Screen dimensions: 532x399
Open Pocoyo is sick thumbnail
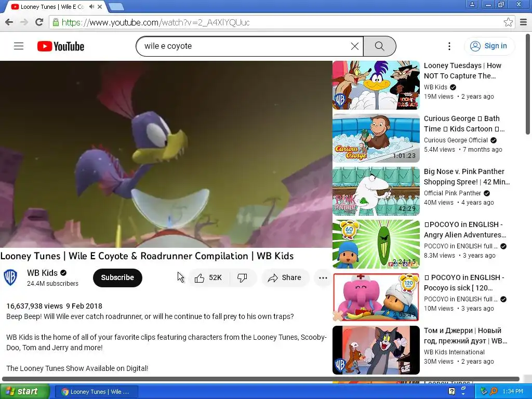click(x=376, y=297)
